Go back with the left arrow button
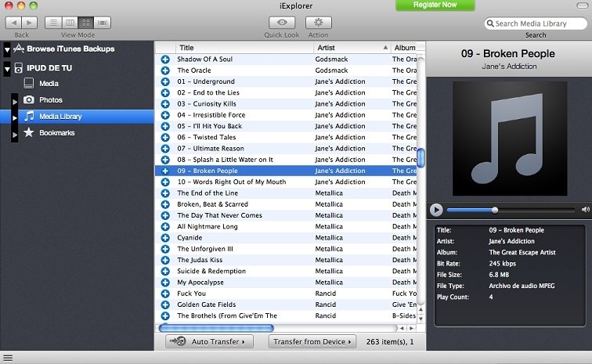Image resolution: width=592 pixels, height=364 pixels. [x=13, y=23]
